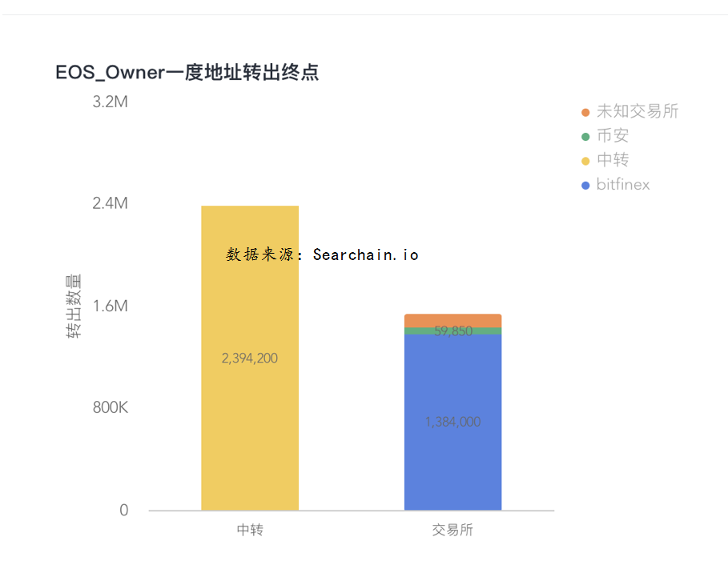The image size is (728, 573).
Task: Click the 2.4M y-axis tick
Action: pyautogui.click(x=110, y=203)
